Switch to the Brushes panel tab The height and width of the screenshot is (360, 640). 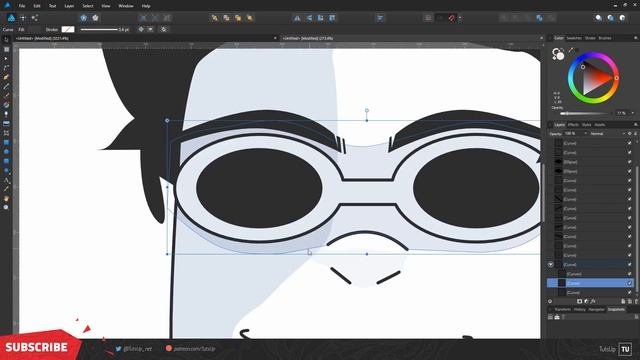point(605,38)
